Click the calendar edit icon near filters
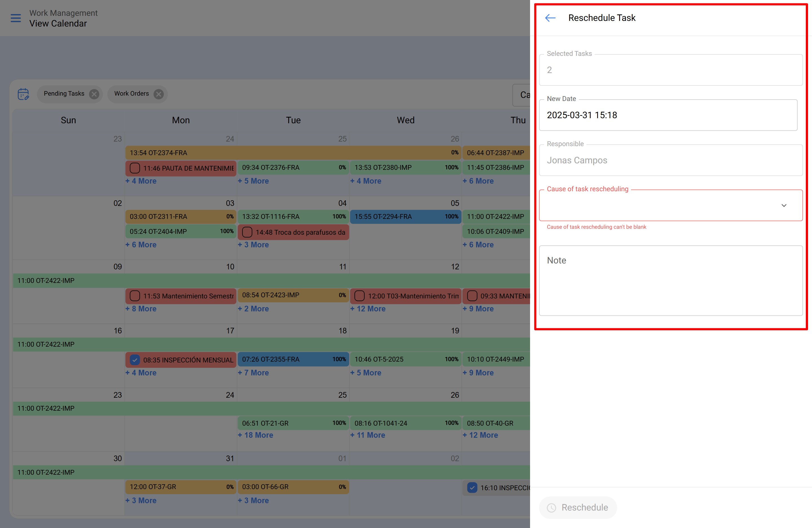 pos(23,94)
